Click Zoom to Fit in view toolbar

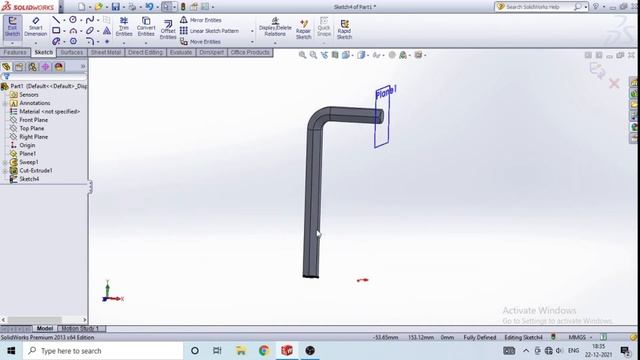pos(302,55)
